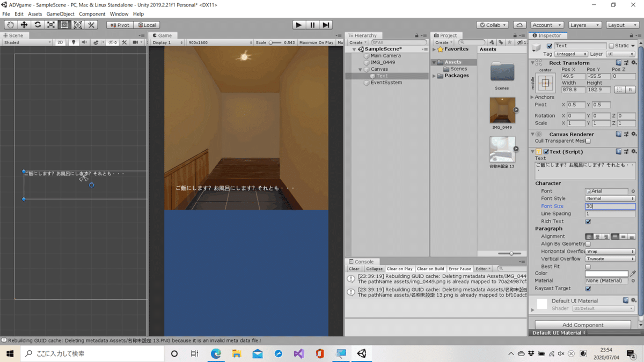Open Horizontal Overflow Wrap dropdown

pos(610,251)
